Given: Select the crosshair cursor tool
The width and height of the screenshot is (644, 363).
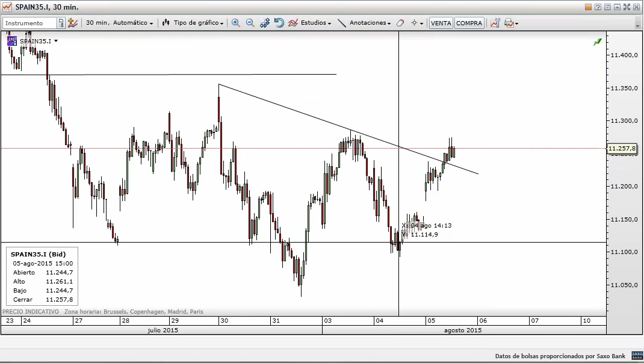Looking at the screenshot, I should (414, 23).
